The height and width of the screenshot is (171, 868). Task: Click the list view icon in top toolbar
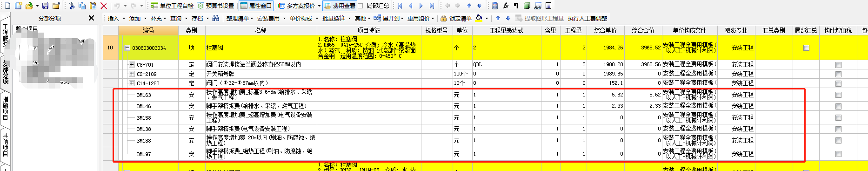pos(548,6)
